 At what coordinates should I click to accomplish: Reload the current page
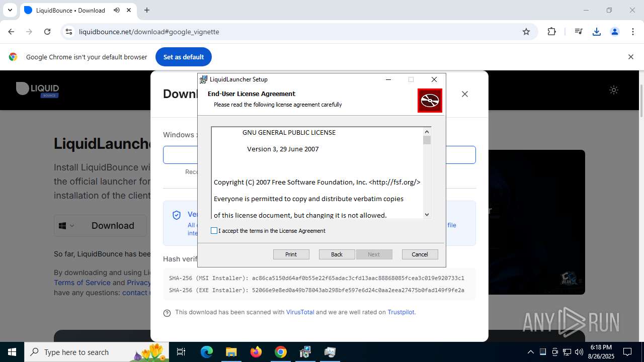pyautogui.click(x=47, y=32)
